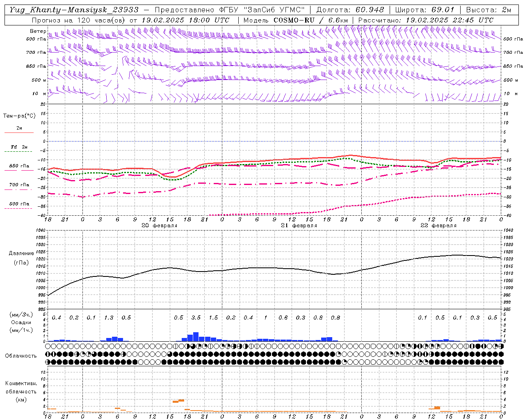Click the dashed line sample under the Td 2м legend
This screenshot has width=525, height=420.
tap(18, 152)
